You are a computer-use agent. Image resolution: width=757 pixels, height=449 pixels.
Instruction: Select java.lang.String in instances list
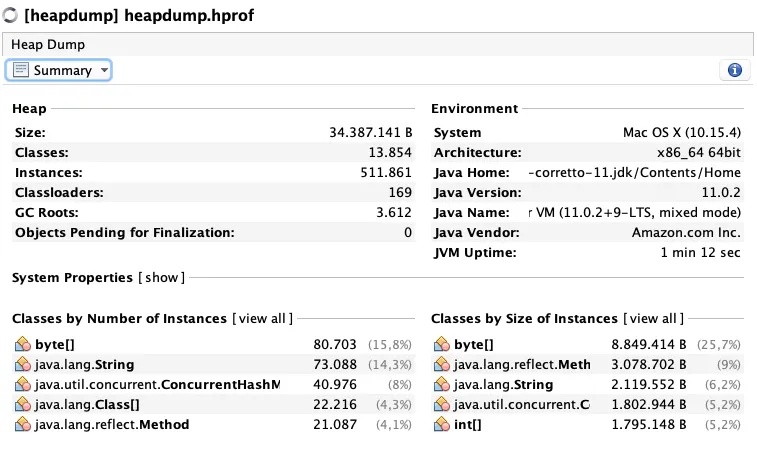[84, 364]
